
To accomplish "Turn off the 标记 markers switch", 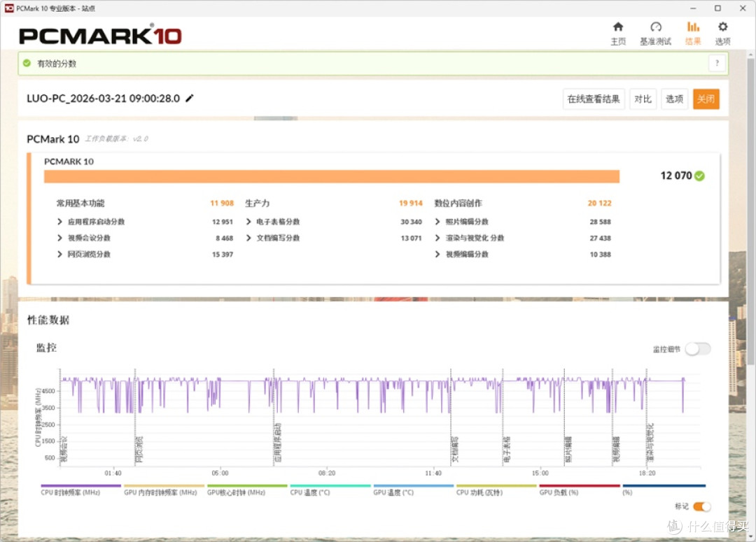I will (701, 506).
